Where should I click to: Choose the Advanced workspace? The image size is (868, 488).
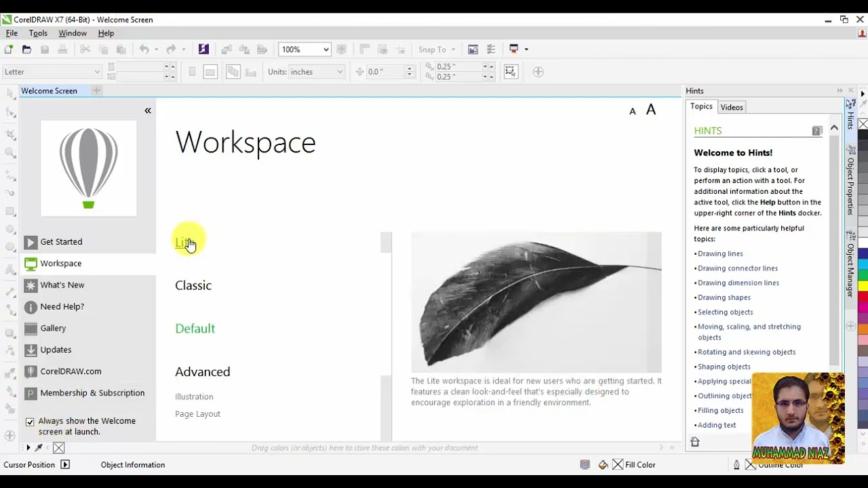(202, 371)
